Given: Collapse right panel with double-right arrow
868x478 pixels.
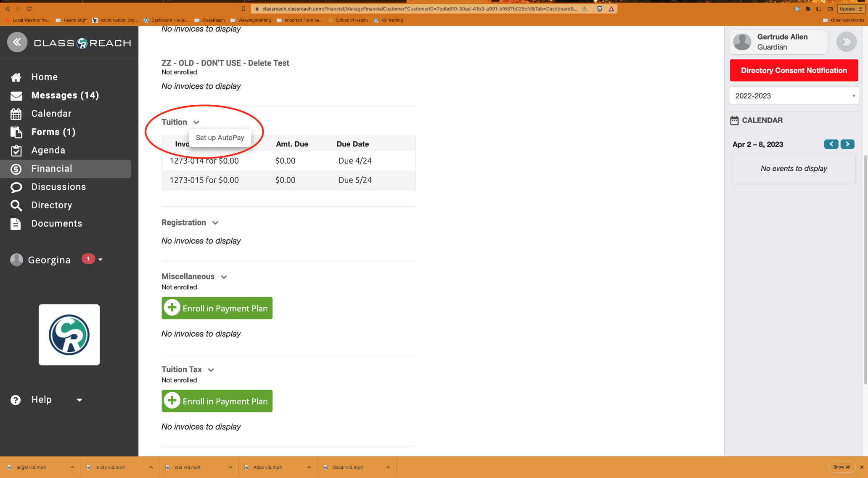Looking at the screenshot, I should 846,42.
